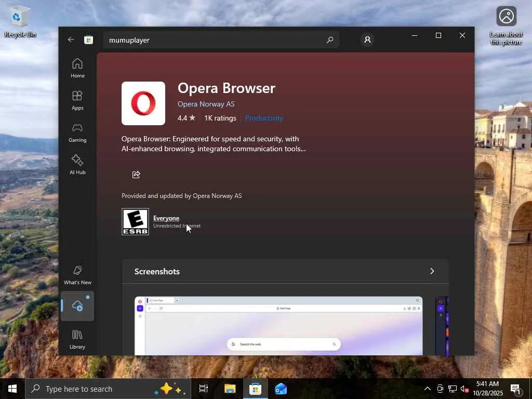The width and height of the screenshot is (532, 399).
Task: Open the Windows Start menu
Action: coord(12,389)
